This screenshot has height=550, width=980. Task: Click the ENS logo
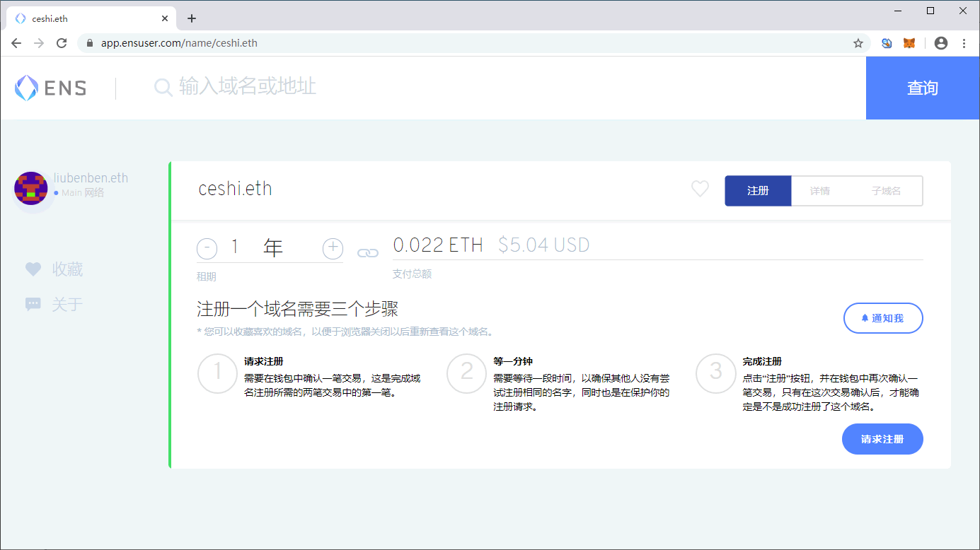(x=50, y=88)
